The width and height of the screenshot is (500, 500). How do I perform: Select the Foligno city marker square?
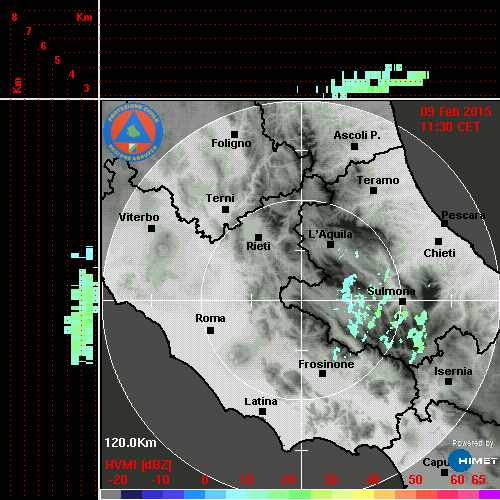click(x=234, y=134)
